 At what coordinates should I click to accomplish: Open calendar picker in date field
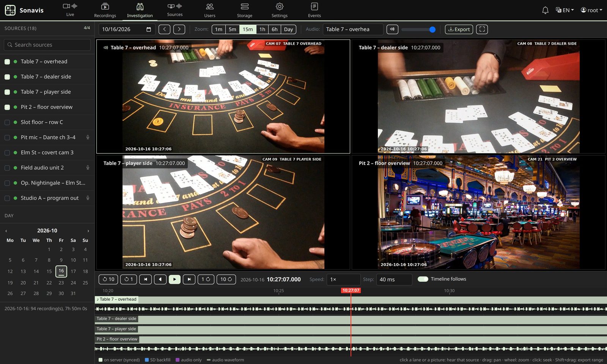[x=149, y=29]
